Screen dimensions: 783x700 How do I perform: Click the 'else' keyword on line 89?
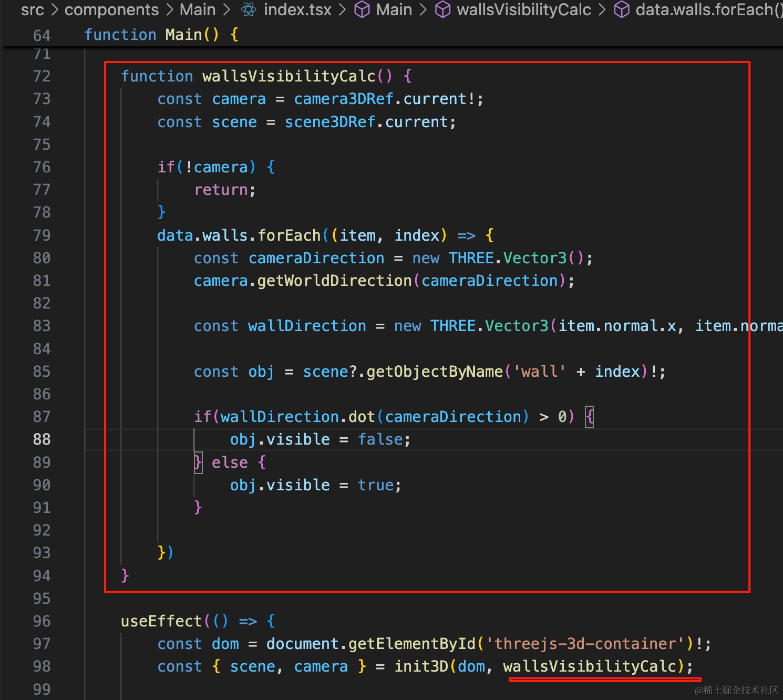point(230,462)
